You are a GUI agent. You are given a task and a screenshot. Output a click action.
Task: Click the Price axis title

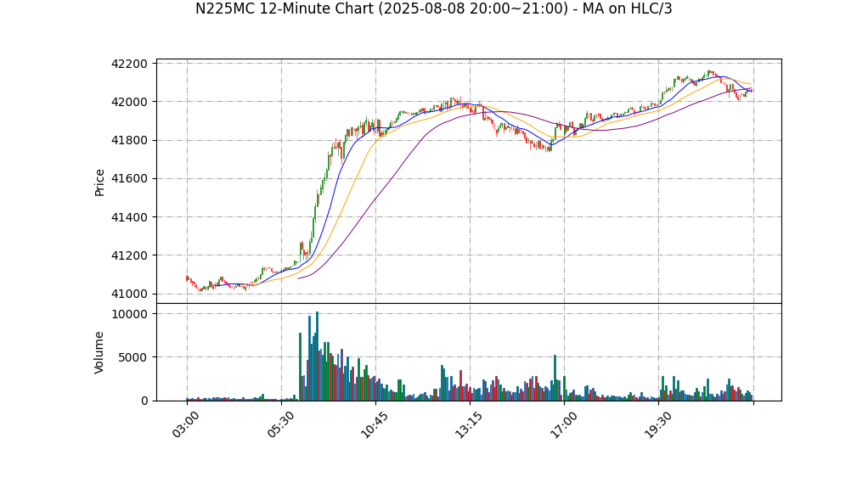(99, 182)
